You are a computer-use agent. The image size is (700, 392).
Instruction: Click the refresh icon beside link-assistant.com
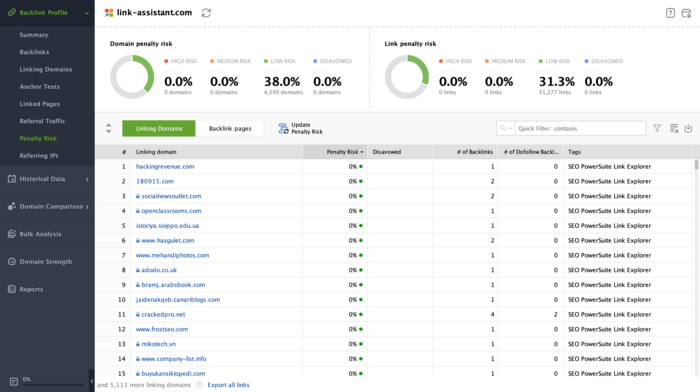point(206,13)
